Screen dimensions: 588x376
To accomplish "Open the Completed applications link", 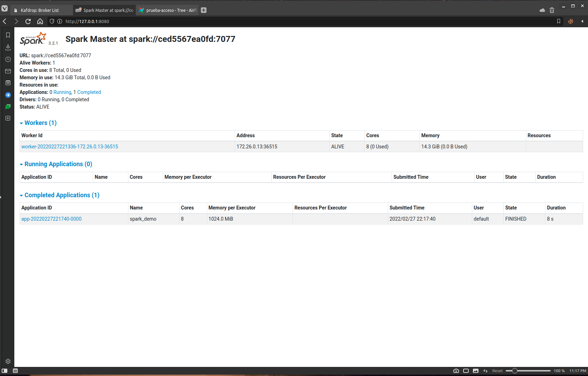I will click(89, 92).
